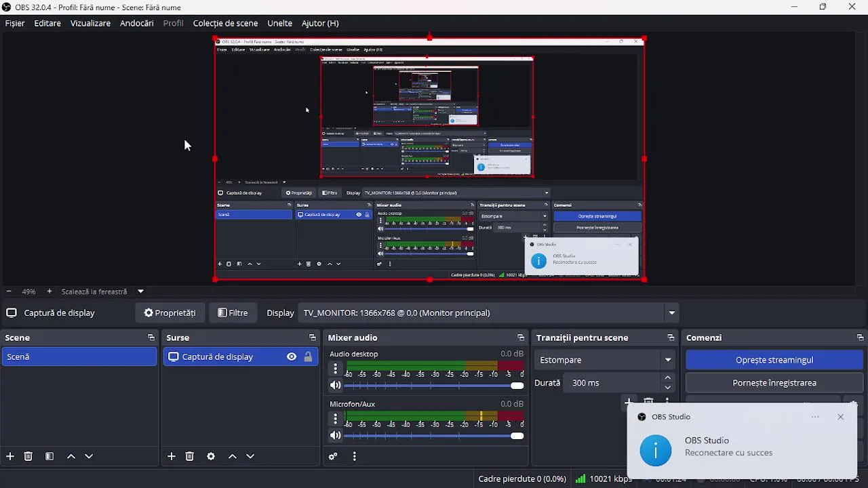Zoom in preview with plus icon
The height and width of the screenshot is (488, 868).
49,291
